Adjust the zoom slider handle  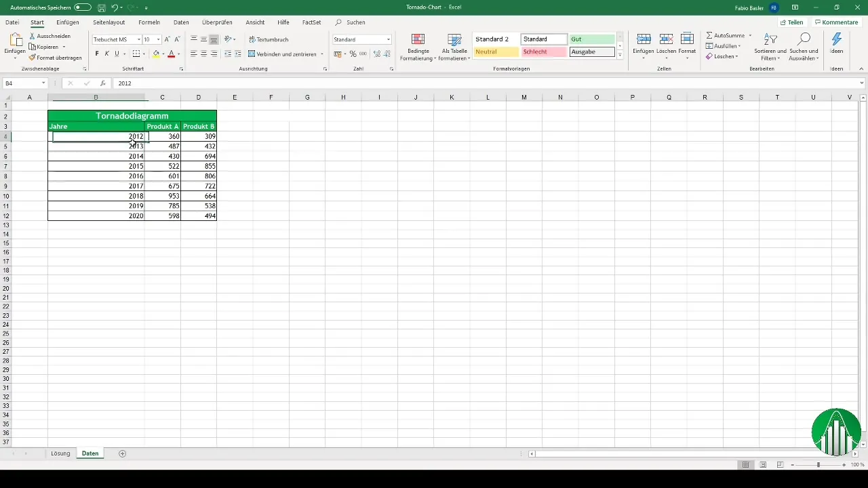pyautogui.click(x=818, y=465)
